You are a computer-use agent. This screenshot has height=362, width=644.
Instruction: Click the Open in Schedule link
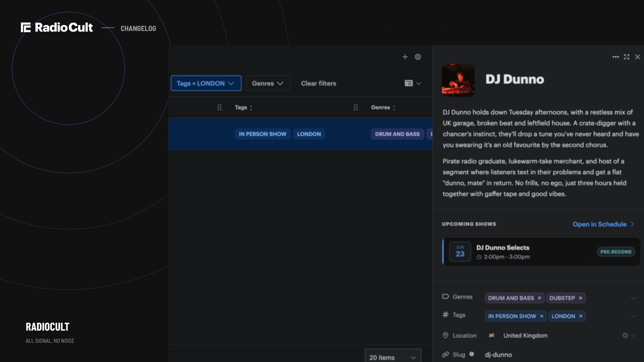(603, 224)
